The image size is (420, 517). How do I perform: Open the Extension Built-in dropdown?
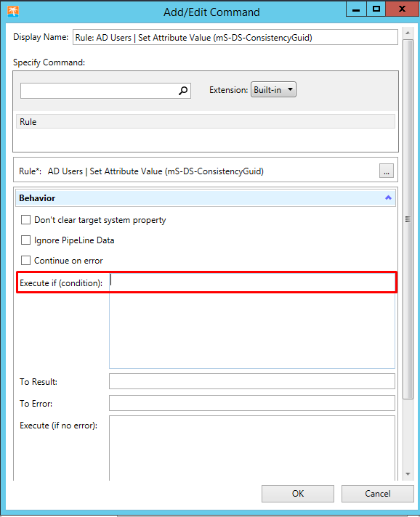(273, 90)
